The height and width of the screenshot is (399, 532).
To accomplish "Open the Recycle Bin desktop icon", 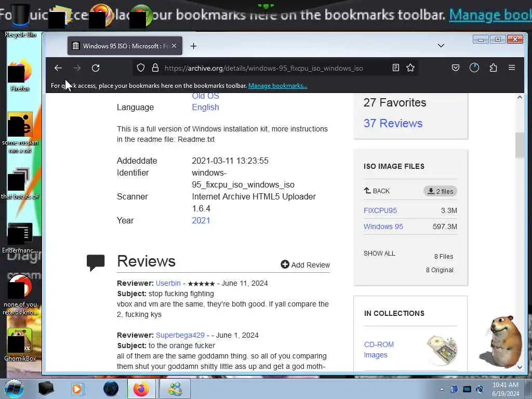I will pyautogui.click(x=20, y=20).
